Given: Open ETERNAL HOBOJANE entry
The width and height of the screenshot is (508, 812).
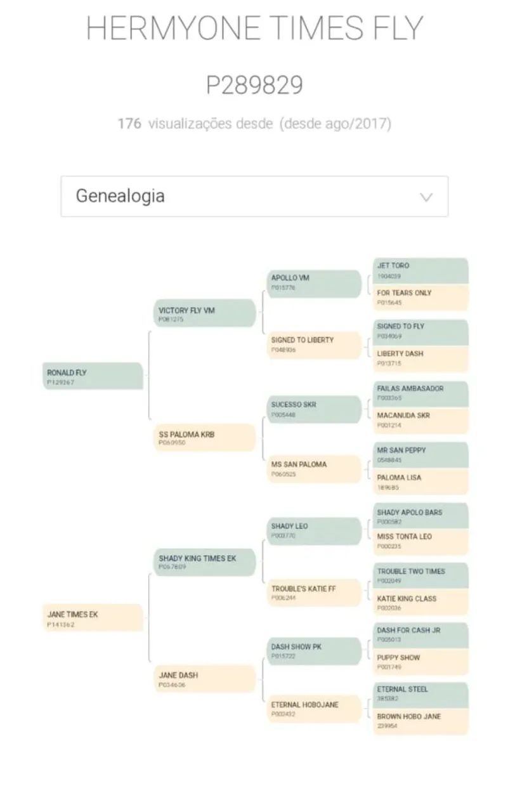Looking at the screenshot, I should coord(314,709).
